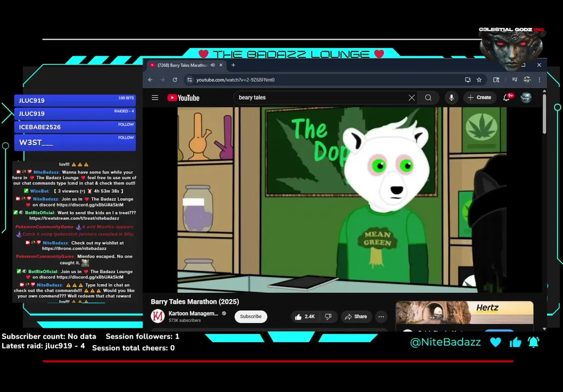This screenshot has height=392, width=563.
Task: Click the heart icon beside @NiteBadazz
Action: pyautogui.click(x=495, y=342)
